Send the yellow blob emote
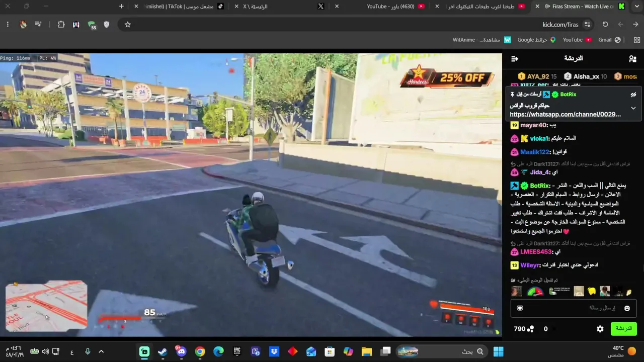 point(592,291)
